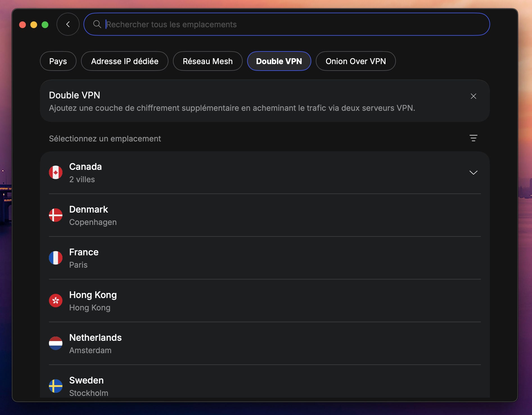Click the Canada flag icon
Viewport: 532px width, 415px height.
coord(56,172)
